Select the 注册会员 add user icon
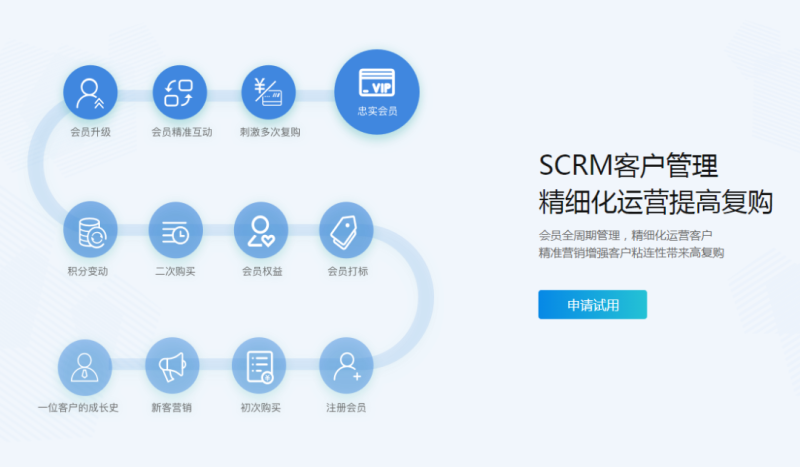This screenshot has height=467, width=800. [346, 366]
